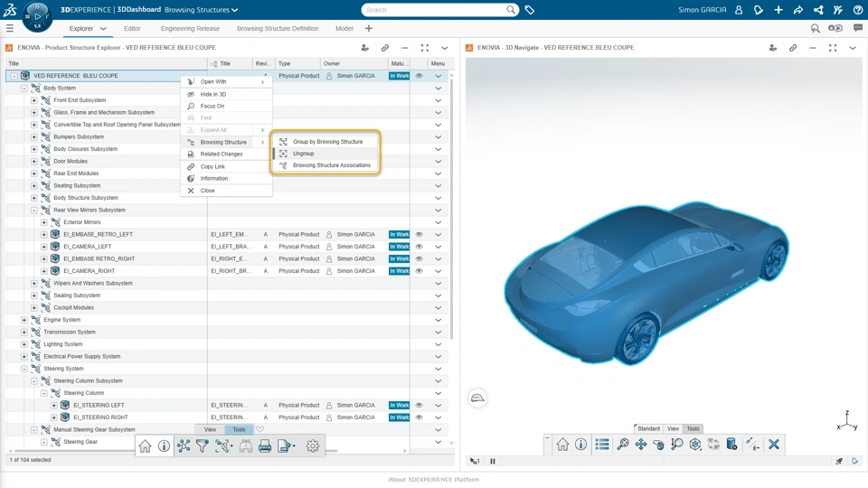The width and height of the screenshot is (868, 488).
Task: Open row menu chevron for Body System
Action: (438, 88)
